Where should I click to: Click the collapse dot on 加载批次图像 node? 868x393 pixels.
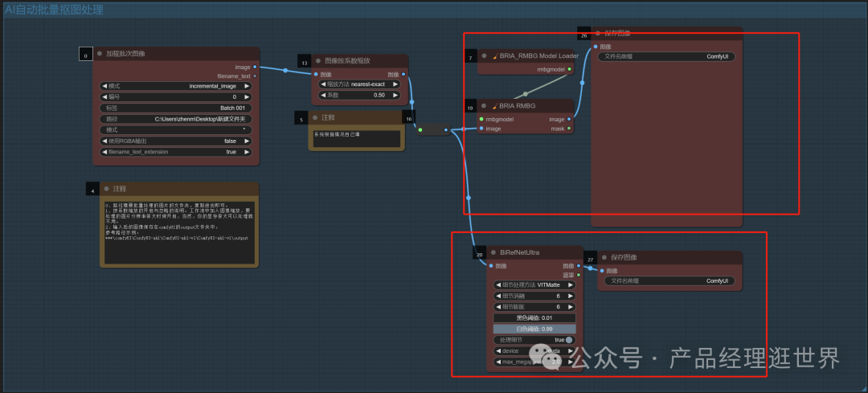[101, 54]
